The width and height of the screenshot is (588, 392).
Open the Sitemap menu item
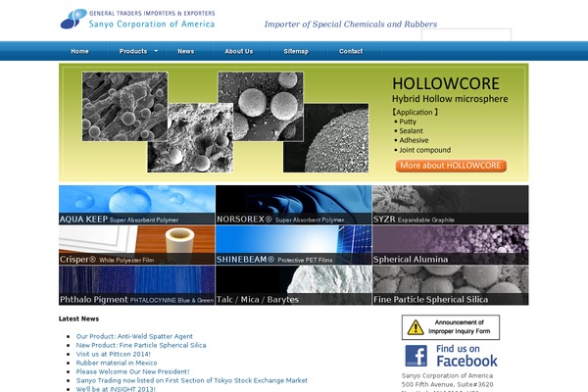pos(296,51)
